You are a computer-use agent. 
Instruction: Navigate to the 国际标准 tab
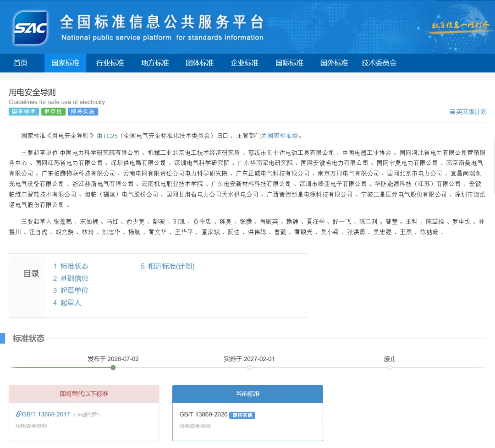(x=290, y=63)
